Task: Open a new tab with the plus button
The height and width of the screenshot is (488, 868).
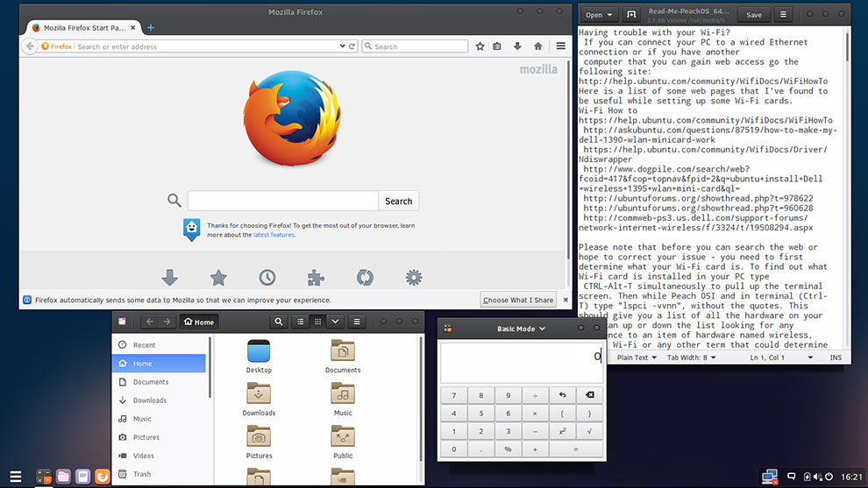Action: [x=151, y=27]
